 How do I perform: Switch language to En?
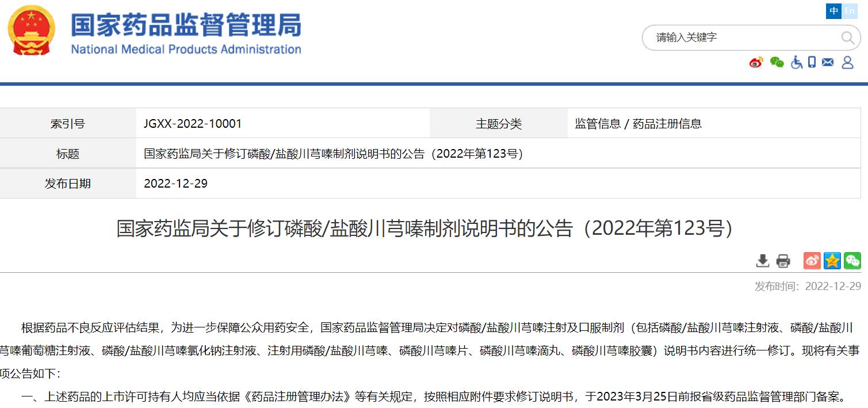coord(850,12)
